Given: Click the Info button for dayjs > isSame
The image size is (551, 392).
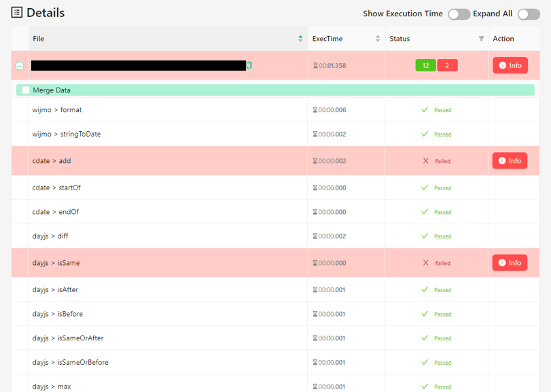Looking at the screenshot, I should (x=510, y=262).
